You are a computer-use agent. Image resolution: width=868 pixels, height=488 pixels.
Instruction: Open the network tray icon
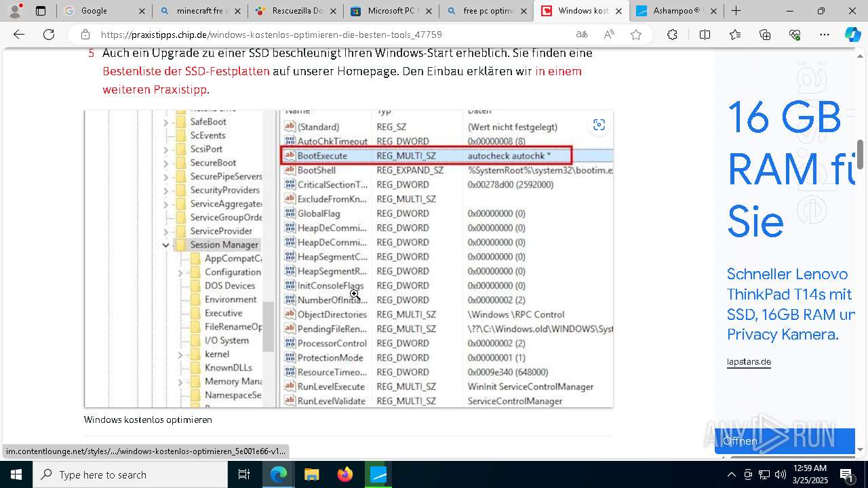coord(764,474)
